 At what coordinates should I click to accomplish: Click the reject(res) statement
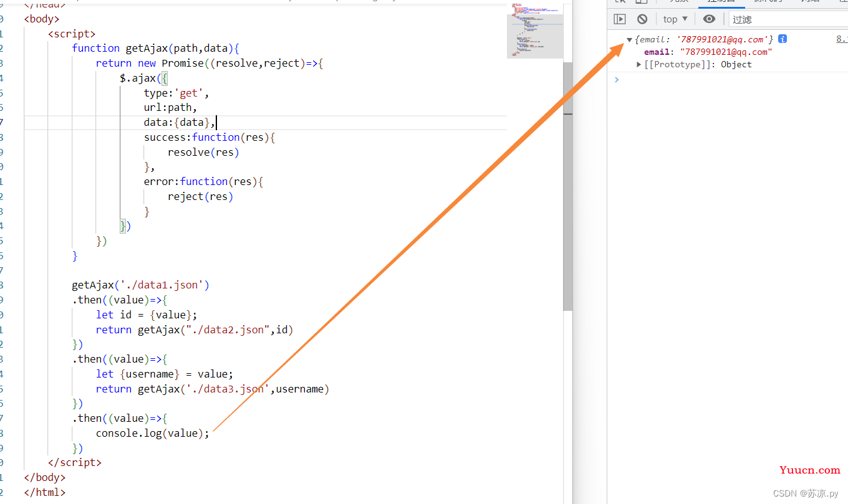click(x=200, y=196)
